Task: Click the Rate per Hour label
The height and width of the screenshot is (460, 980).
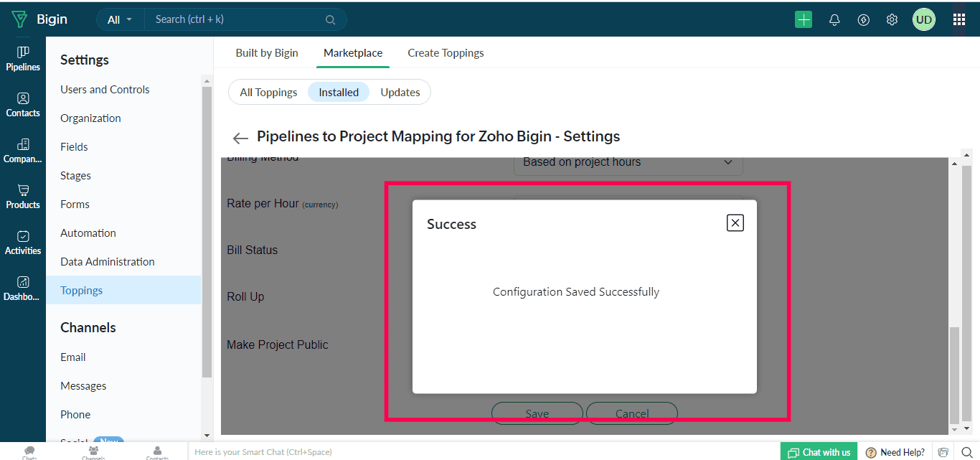Action: (x=282, y=204)
